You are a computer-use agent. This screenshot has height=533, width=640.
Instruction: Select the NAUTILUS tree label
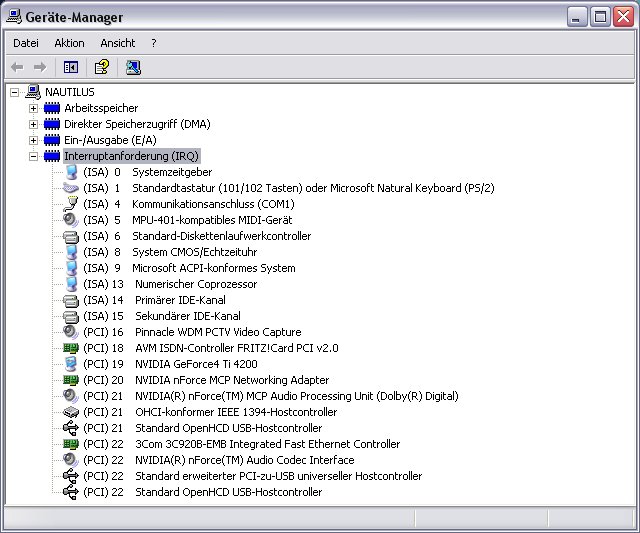coord(70,92)
